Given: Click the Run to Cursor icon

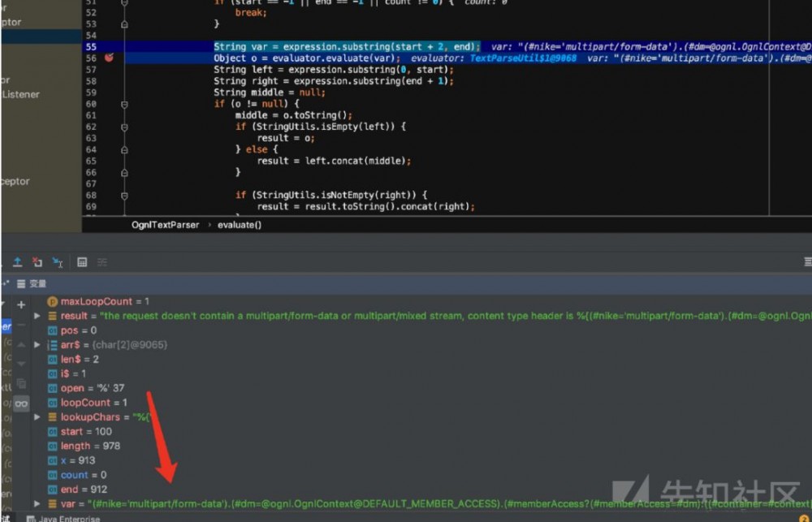Looking at the screenshot, I should [x=58, y=262].
